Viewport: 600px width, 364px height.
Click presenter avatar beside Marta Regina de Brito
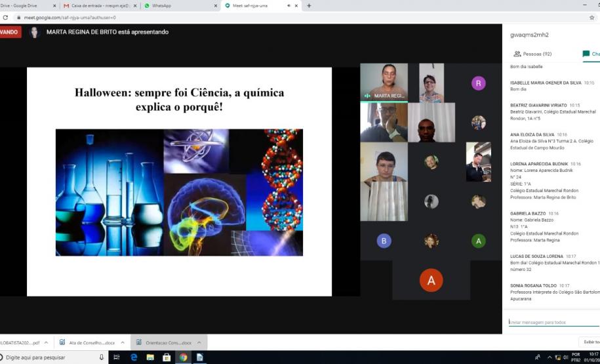pyautogui.click(x=35, y=32)
